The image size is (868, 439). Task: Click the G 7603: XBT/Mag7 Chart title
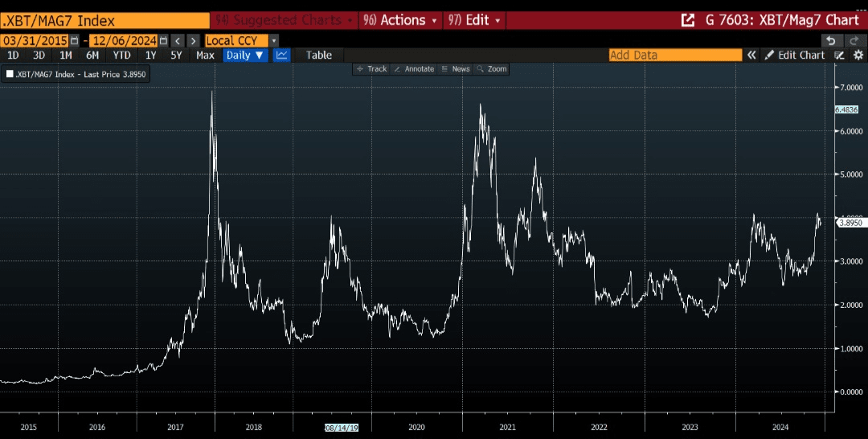tap(782, 20)
